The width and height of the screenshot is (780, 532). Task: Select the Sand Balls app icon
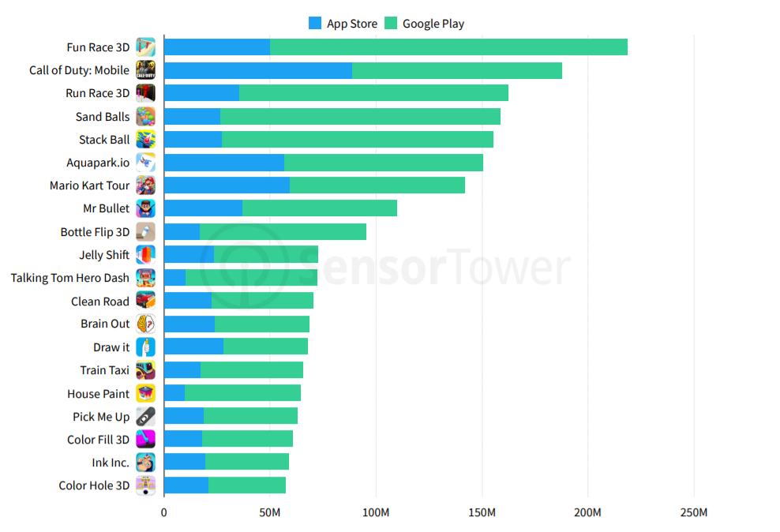[146, 116]
